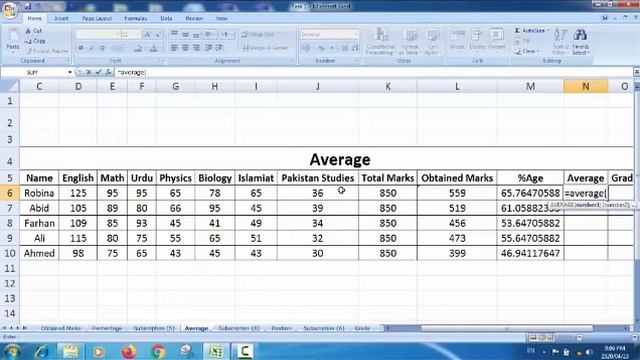This screenshot has width=640, height=360.
Task: Switch to the Grade sheet tab
Action: point(362,328)
